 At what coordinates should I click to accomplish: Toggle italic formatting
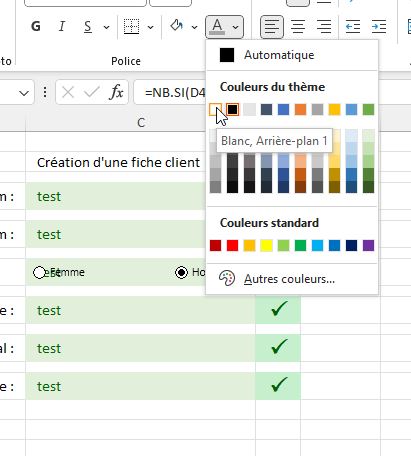point(61,26)
